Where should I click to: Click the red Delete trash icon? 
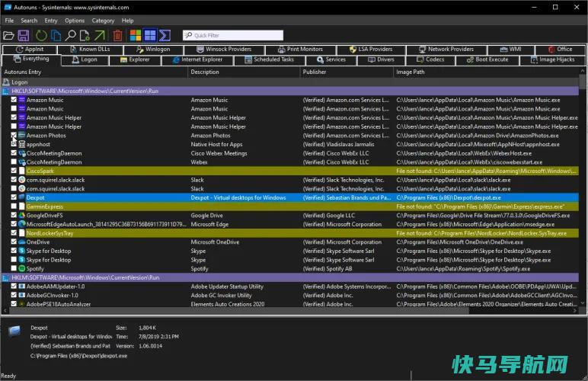117,36
